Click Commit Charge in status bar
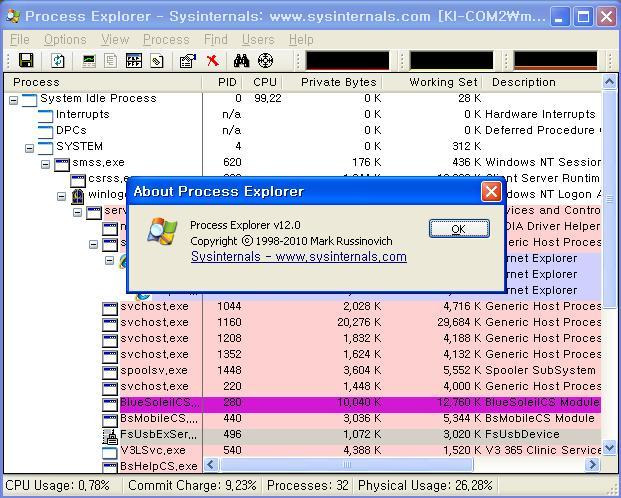The width and height of the screenshot is (621, 498). point(192,486)
